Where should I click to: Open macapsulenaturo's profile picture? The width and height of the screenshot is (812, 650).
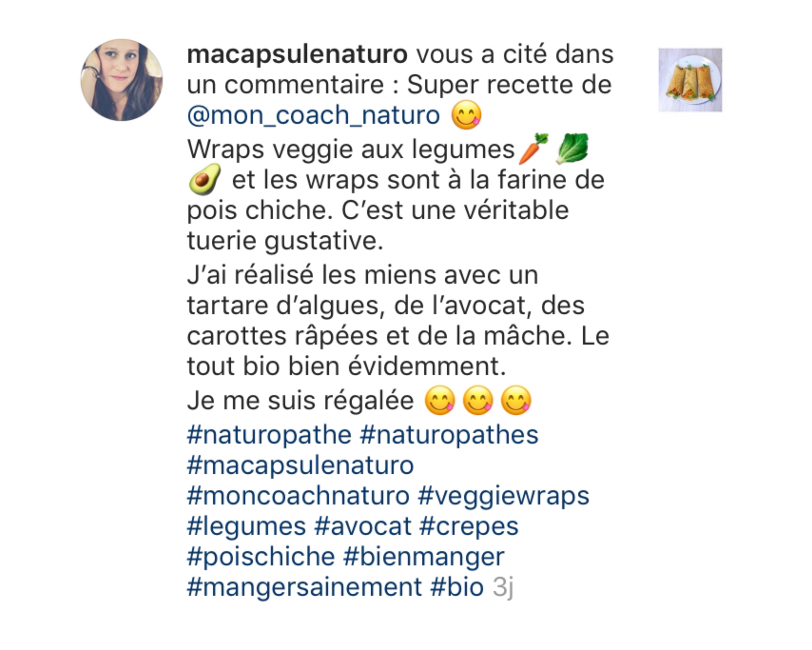[x=122, y=80]
